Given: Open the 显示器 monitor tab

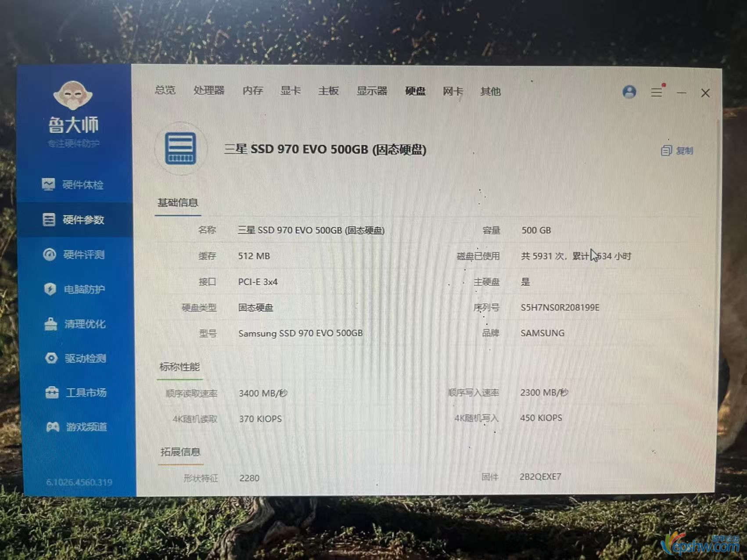Looking at the screenshot, I should point(372,91).
